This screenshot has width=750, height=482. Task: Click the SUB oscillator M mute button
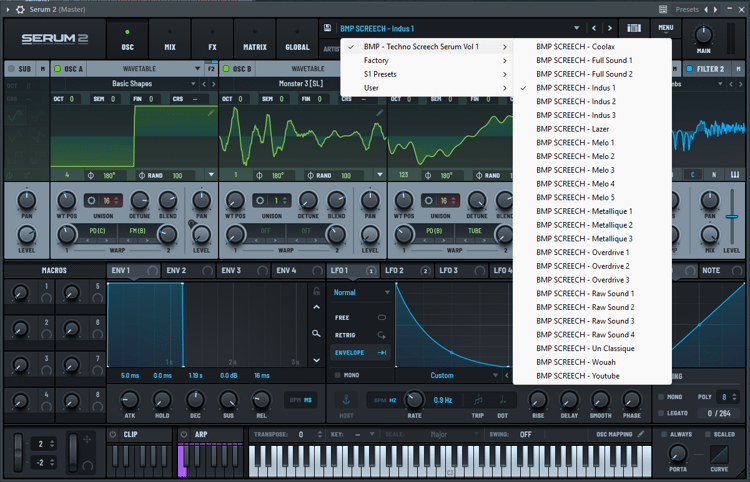coord(42,69)
